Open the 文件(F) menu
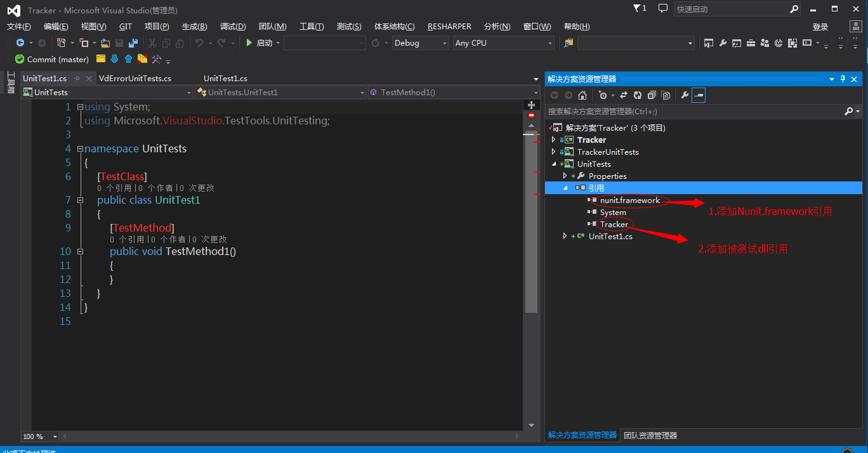868x453 pixels. click(19, 27)
